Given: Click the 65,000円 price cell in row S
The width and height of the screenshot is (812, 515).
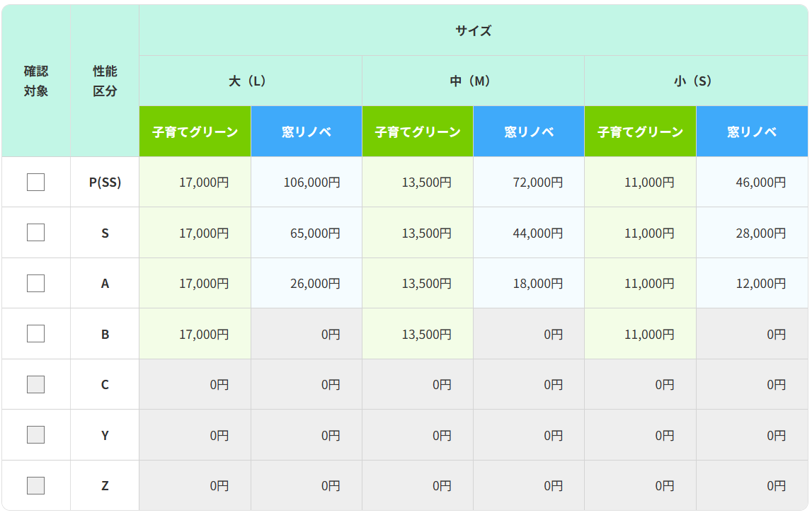Looking at the screenshot, I should click(x=306, y=232).
